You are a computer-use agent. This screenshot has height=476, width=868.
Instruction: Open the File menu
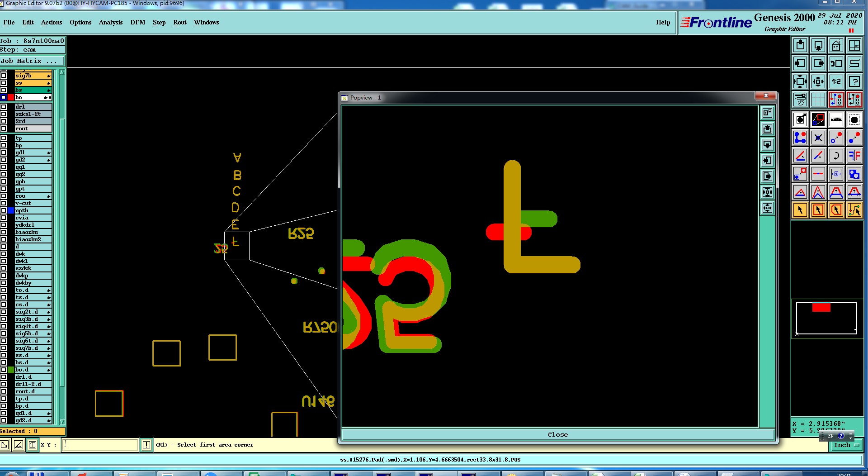pos(9,22)
